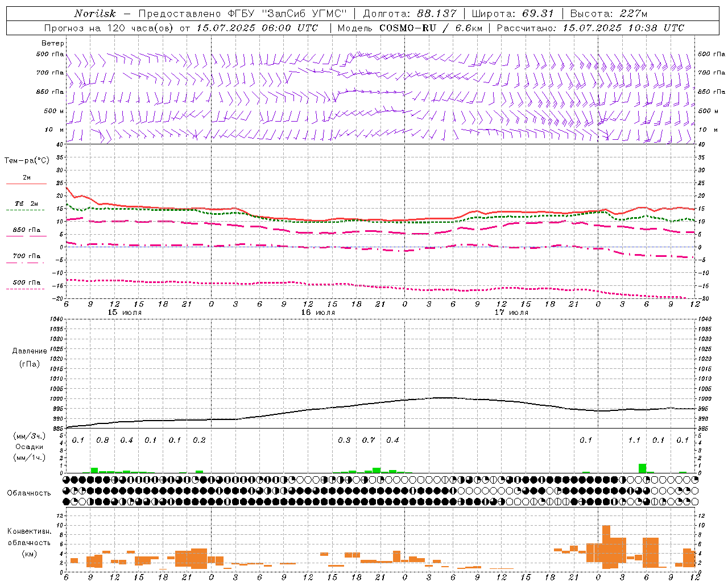Click the red line sample under 2м legend
Viewport: 728px width, 582px height.
[x=26, y=184]
